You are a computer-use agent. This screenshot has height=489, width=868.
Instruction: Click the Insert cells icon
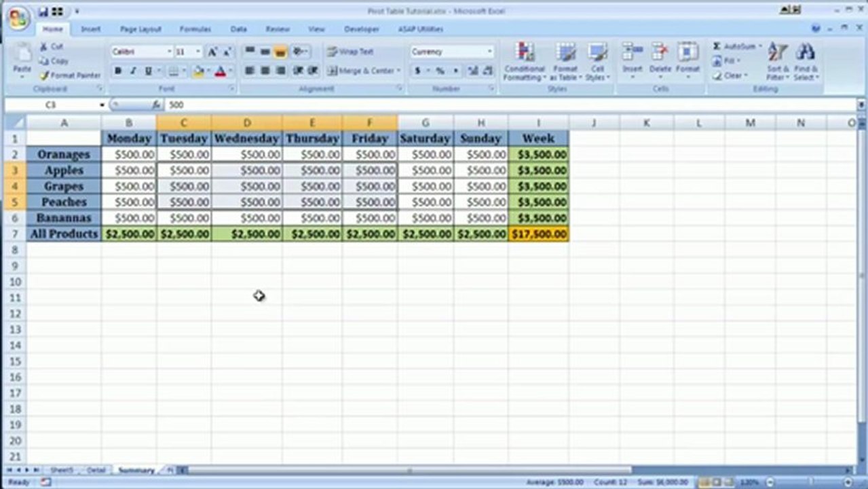click(x=633, y=52)
